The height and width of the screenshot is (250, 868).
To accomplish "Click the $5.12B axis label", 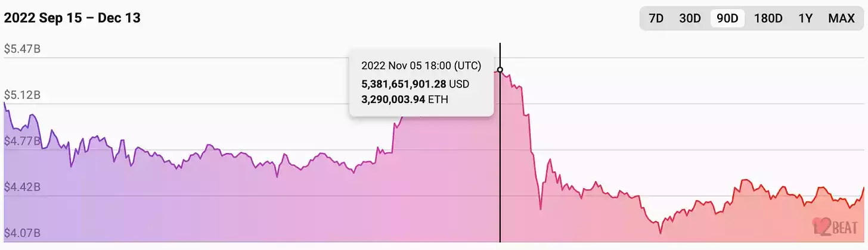I will [22, 95].
